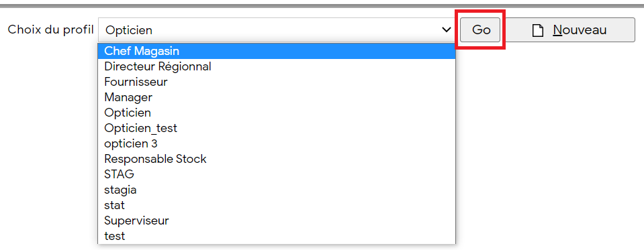Open the Choix du profil combo box

point(277,30)
